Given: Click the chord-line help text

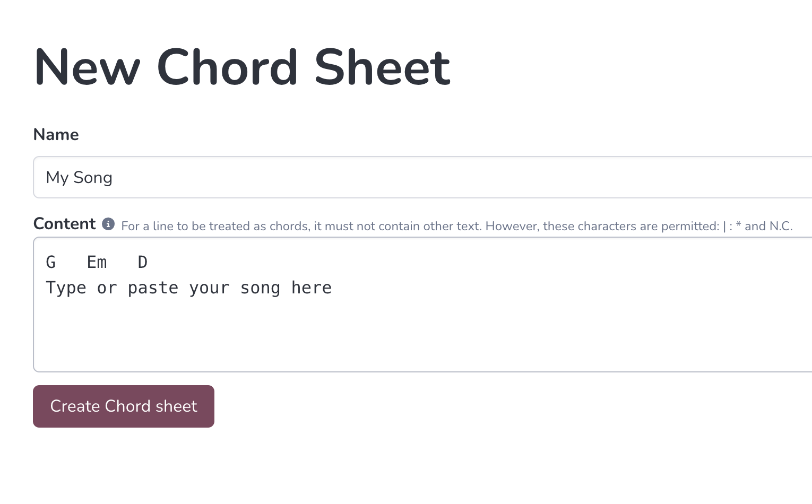Looking at the screenshot, I should [457, 226].
